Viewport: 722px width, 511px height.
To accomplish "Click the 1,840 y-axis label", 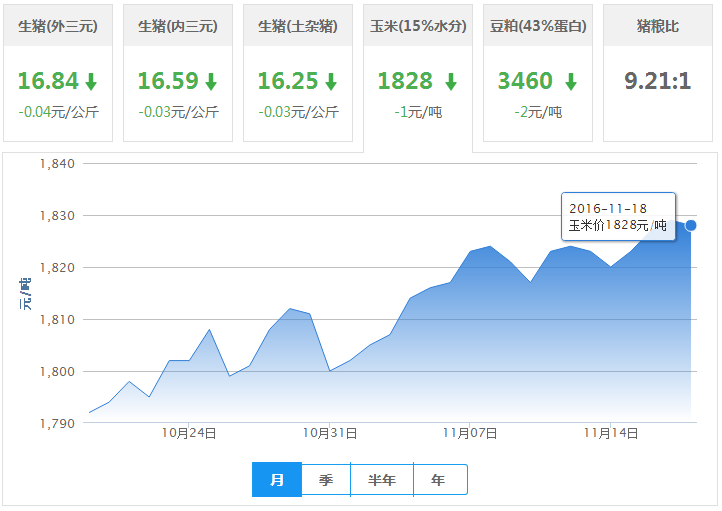I will click(57, 164).
